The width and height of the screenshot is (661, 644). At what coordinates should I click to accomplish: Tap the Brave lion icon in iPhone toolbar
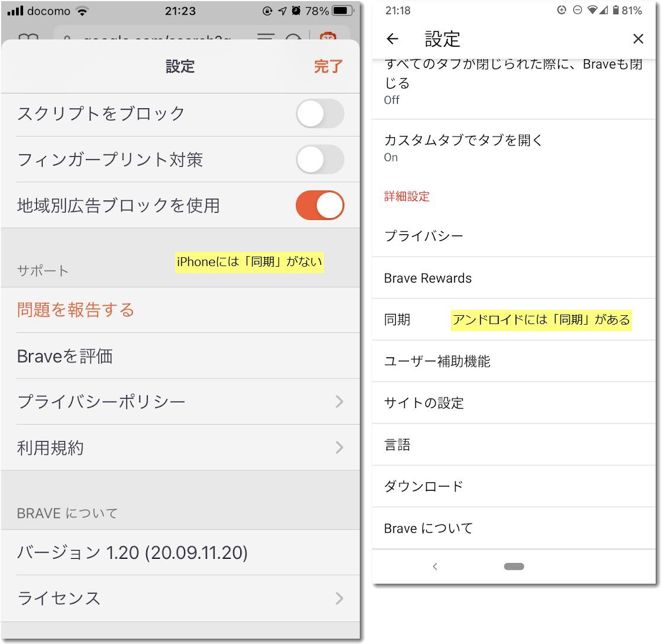(x=328, y=37)
